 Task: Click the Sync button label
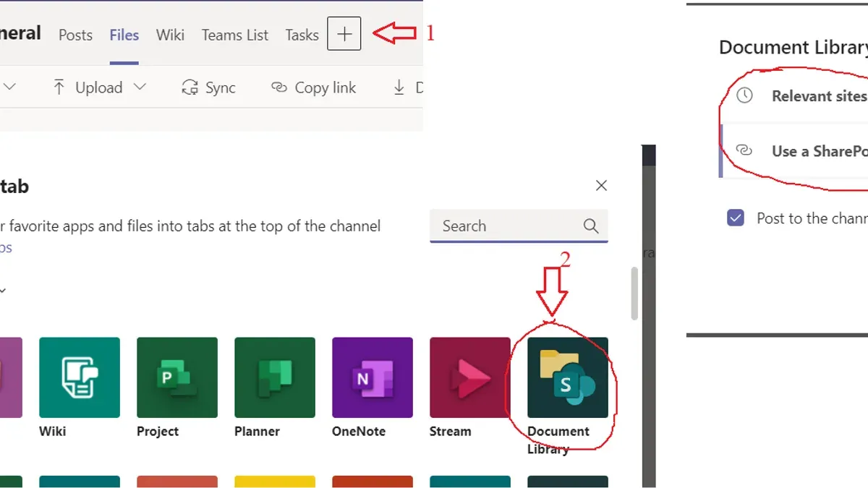click(221, 87)
